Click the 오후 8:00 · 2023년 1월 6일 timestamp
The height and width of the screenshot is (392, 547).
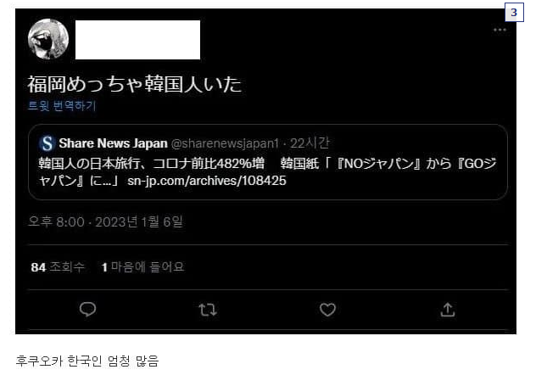(x=105, y=221)
